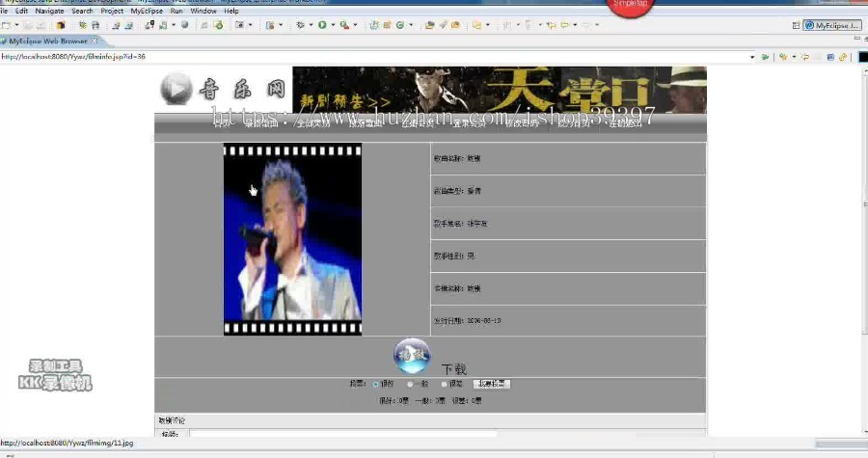This screenshot has width=868, height=458.
Task: Click the singer photo film thumbnail
Action: [x=292, y=239]
